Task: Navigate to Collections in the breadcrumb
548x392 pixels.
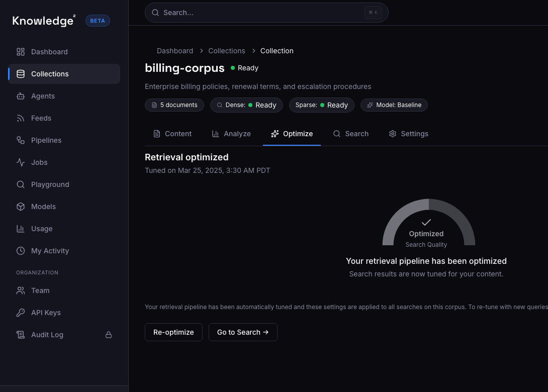Action: click(227, 51)
